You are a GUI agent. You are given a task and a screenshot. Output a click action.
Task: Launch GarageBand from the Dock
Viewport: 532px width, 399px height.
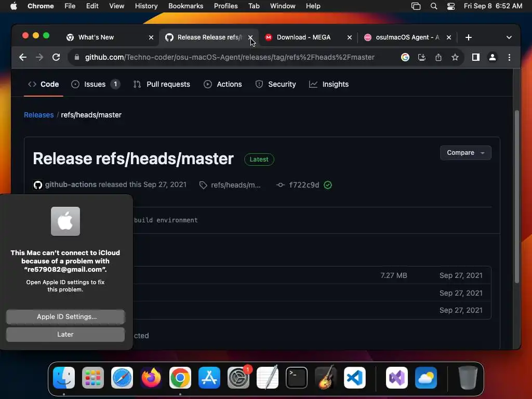[326, 378]
